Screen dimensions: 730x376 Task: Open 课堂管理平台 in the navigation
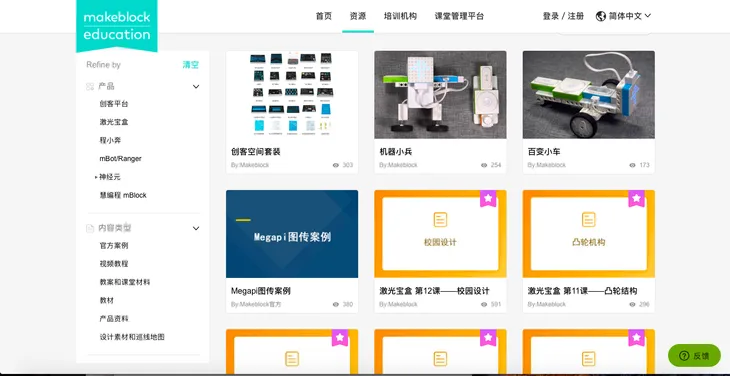pos(459,16)
